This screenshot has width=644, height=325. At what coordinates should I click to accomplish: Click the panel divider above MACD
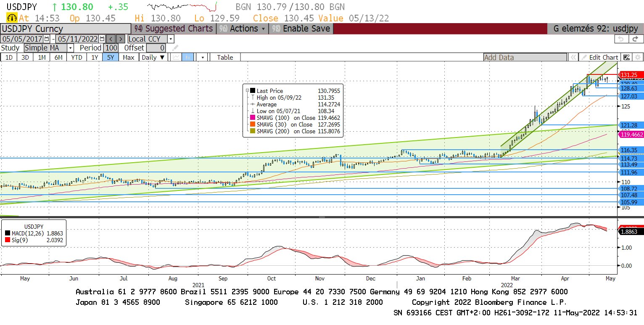322,217
